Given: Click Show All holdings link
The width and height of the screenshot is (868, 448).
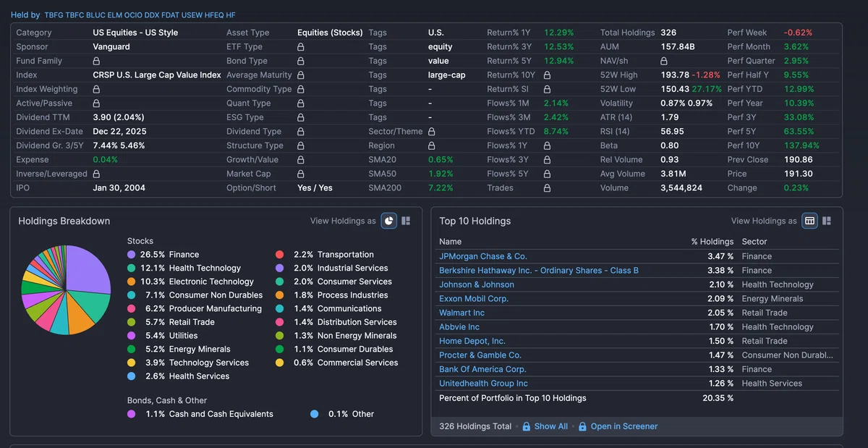Looking at the screenshot, I should click(551, 426).
